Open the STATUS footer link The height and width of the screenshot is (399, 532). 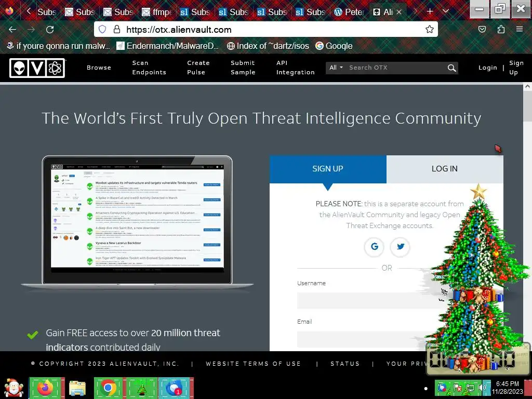(x=345, y=364)
